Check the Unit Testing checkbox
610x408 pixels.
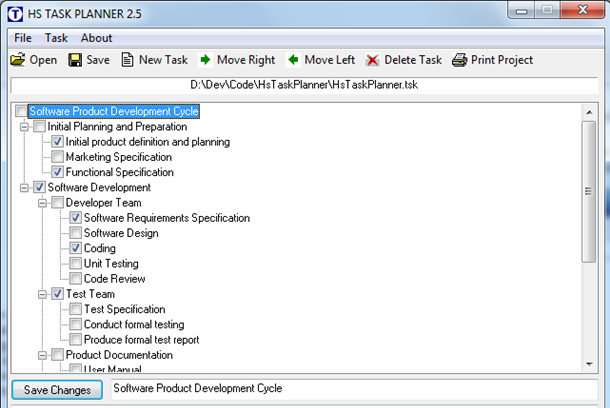coord(75,263)
